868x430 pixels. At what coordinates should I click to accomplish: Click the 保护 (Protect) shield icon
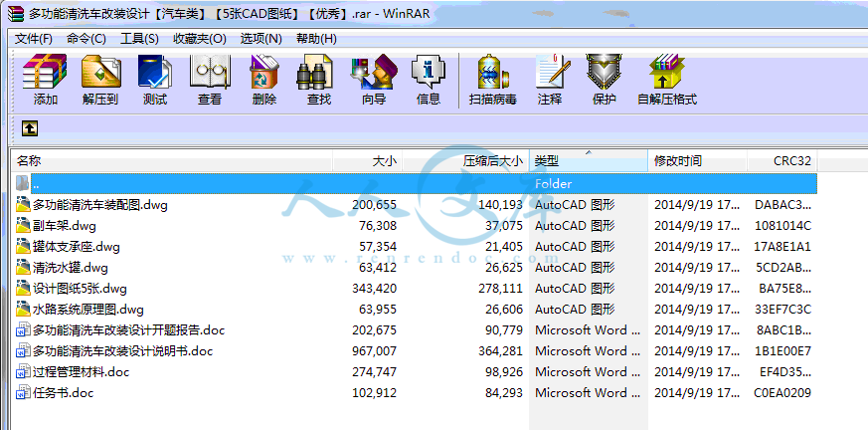(604, 72)
